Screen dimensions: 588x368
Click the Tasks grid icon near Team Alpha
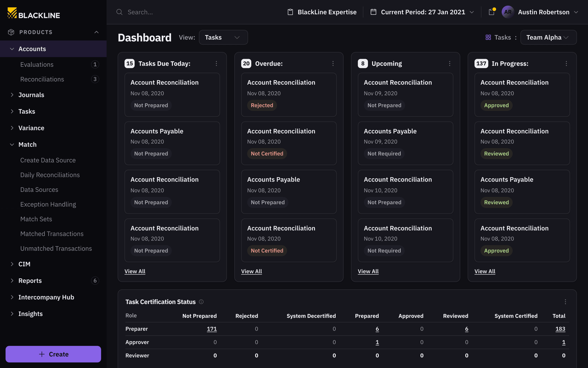(488, 37)
